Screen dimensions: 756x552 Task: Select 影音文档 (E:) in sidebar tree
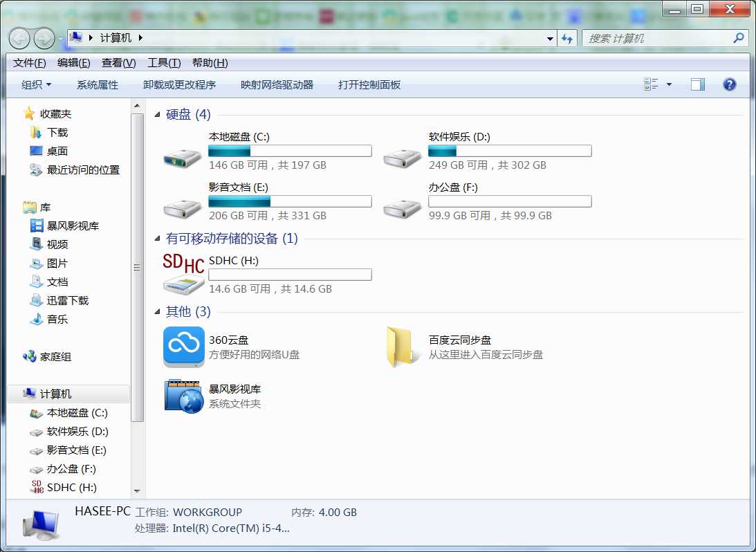click(x=76, y=450)
